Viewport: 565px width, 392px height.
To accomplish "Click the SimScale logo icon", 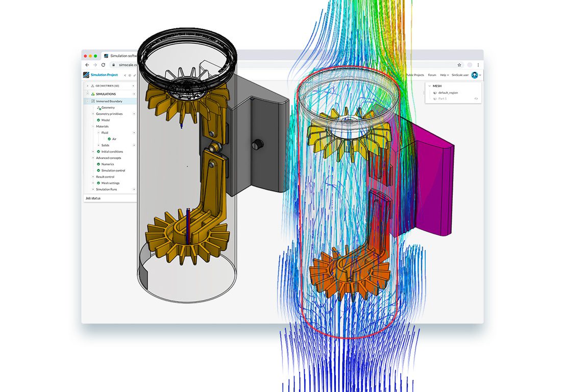I will point(86,75).
